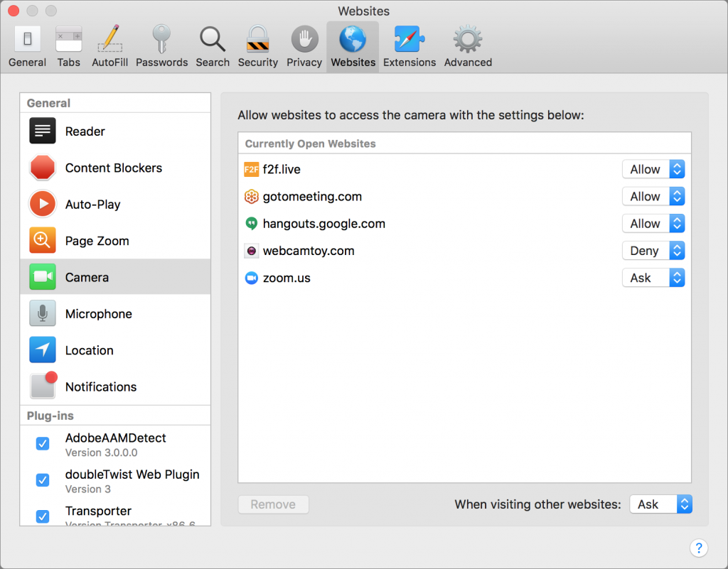Open the Passwords key icon
The height and width of the screenshot is (569, 728).
coord(161,39)
